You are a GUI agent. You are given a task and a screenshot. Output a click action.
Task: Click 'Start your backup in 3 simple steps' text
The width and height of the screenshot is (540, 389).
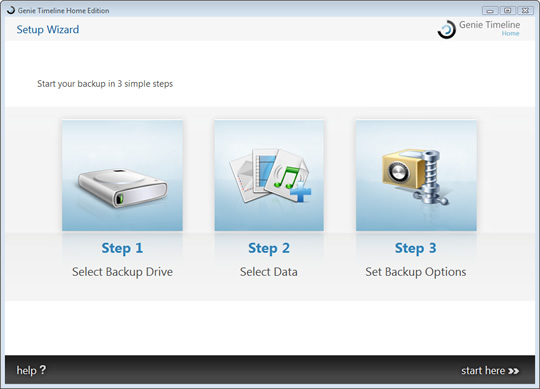(105, 84)
